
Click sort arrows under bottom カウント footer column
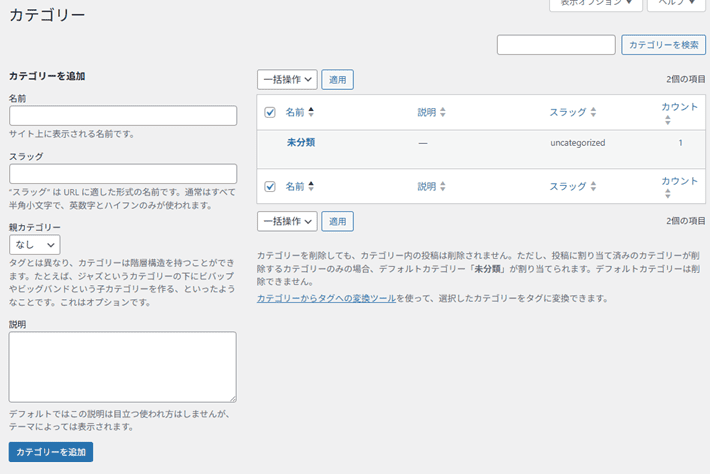pos(668,194)
